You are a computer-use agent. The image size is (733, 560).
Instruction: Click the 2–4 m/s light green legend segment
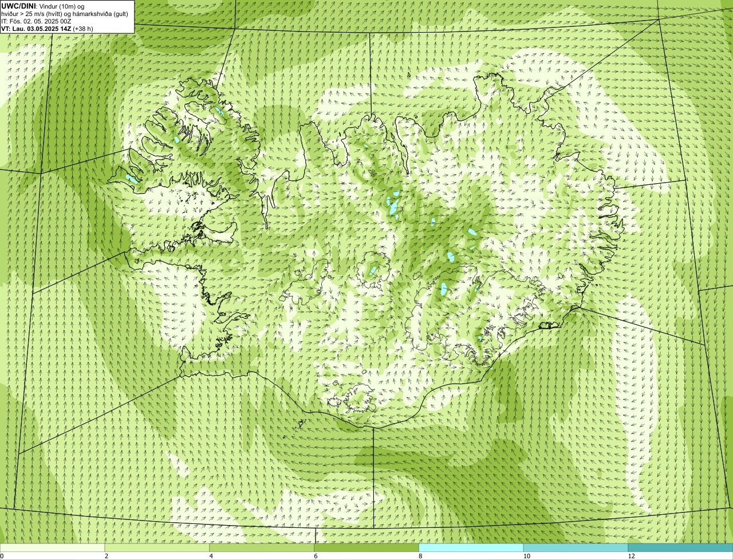point(157,547)
